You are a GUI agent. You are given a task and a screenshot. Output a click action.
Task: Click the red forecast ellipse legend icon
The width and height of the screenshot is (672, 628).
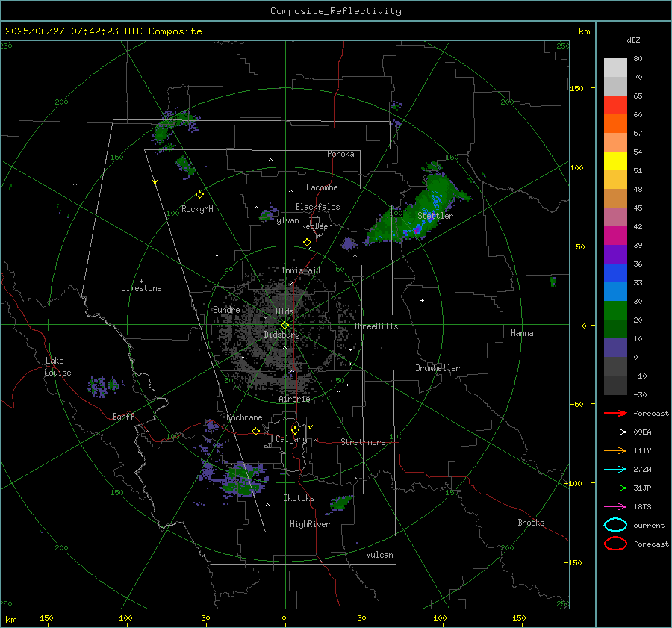click(615, 544)
